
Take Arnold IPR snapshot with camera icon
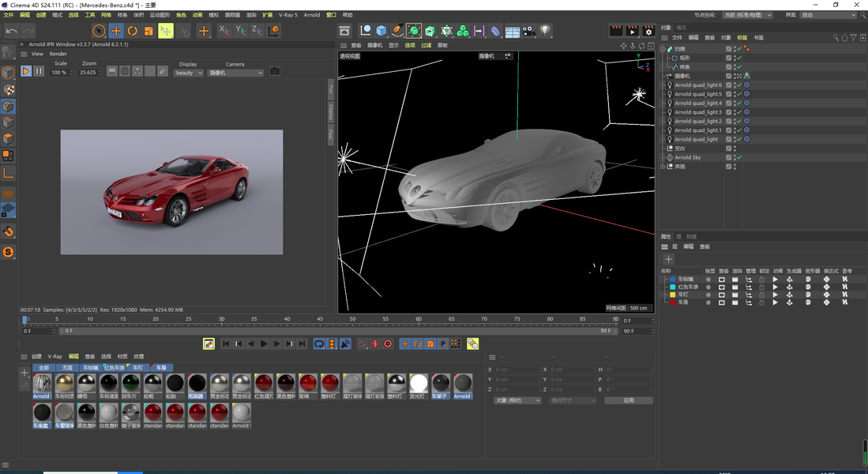point(275,71)
